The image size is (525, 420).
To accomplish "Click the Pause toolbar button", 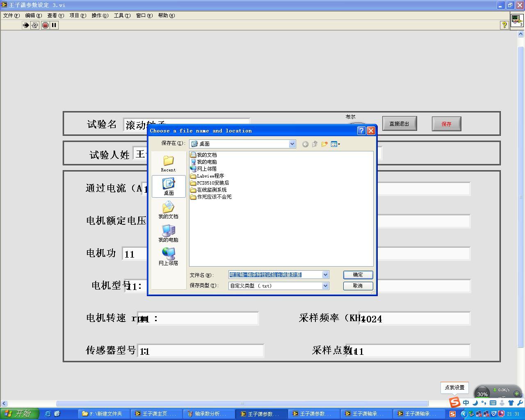I will [x=54, y=25].
